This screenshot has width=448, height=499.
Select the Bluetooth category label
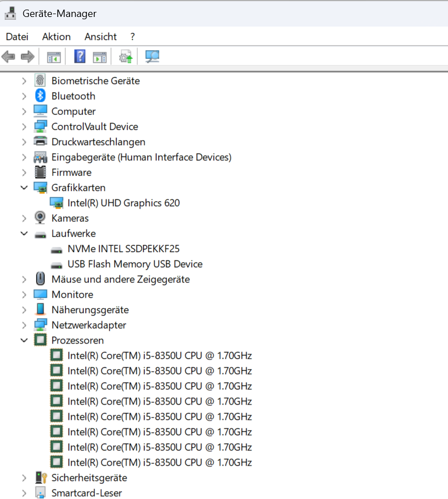tap(73, 96)
